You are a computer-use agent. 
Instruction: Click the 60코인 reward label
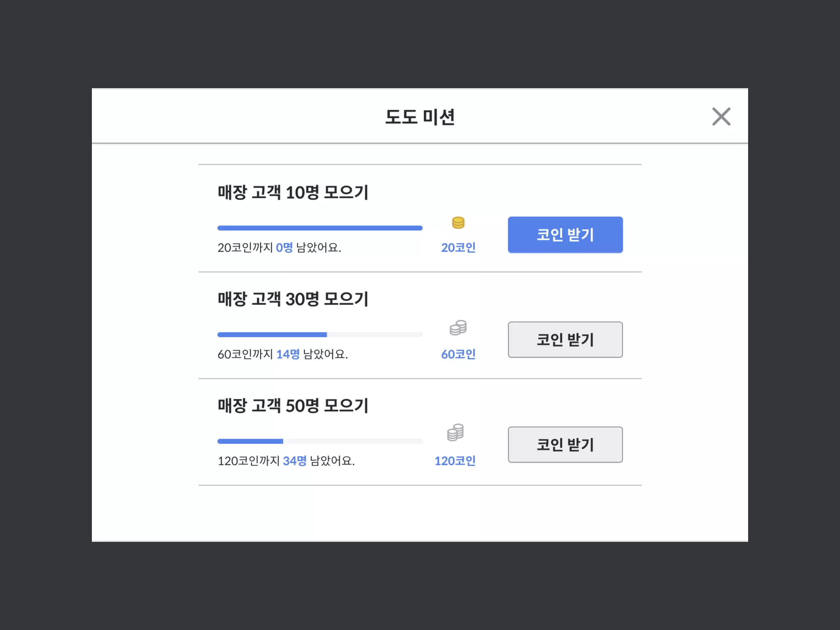458,354
